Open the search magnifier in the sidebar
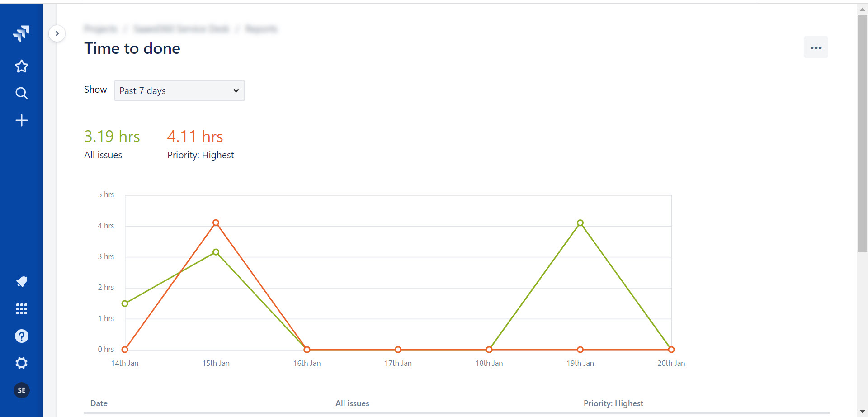868x417 pixels. point(21,93)
